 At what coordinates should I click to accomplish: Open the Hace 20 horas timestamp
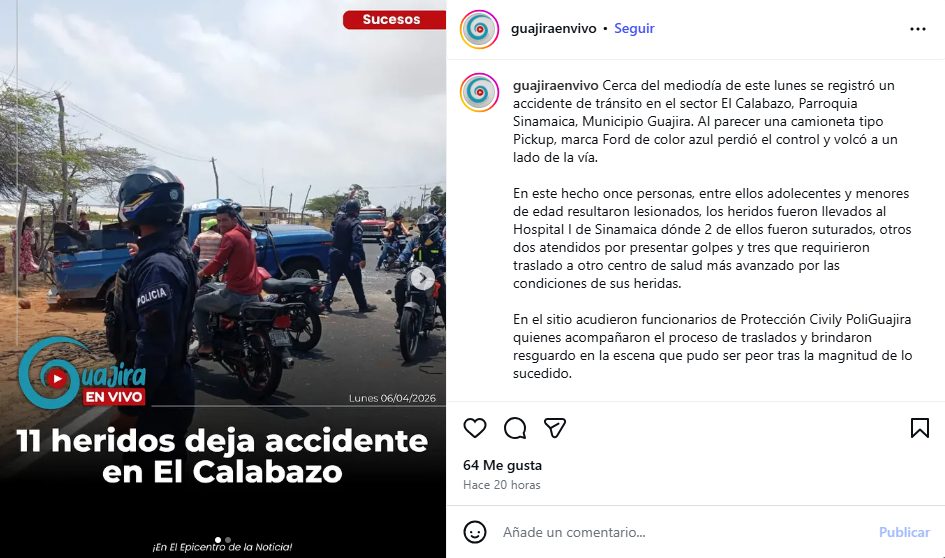[x=501, y=484]
